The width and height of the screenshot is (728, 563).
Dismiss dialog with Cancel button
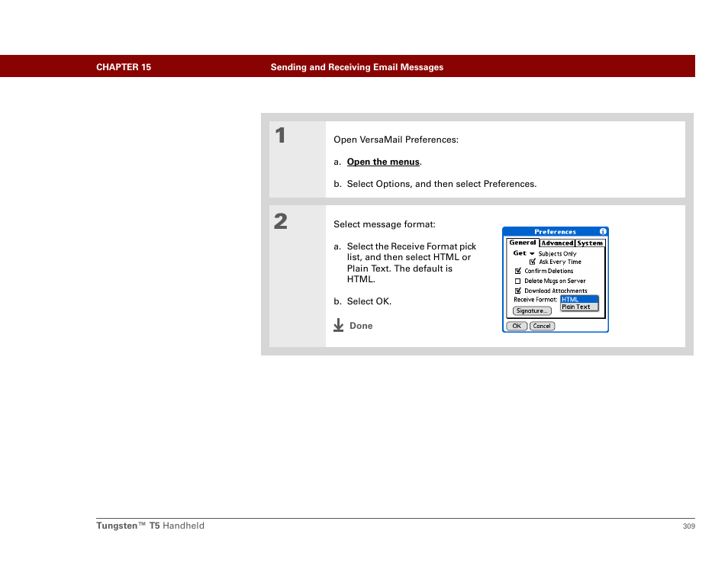(x=542, y=326)
